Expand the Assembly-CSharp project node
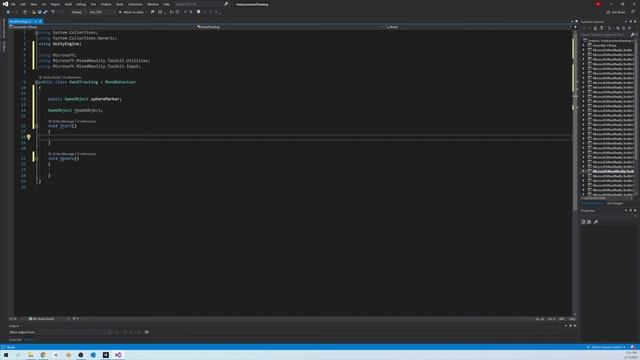 coord(584,45)
